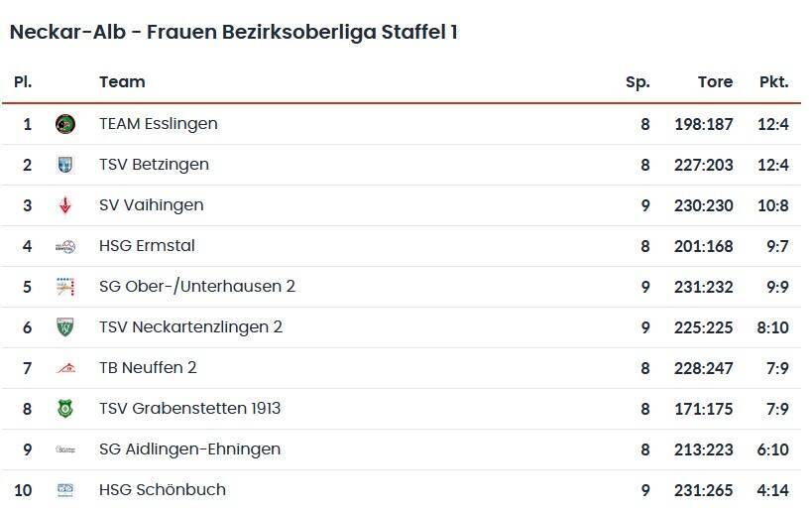Viewport: 812px width, 512px height.
Task: Click the SV Vaihingen red arrow logo
Action: [x=65, y=205]
